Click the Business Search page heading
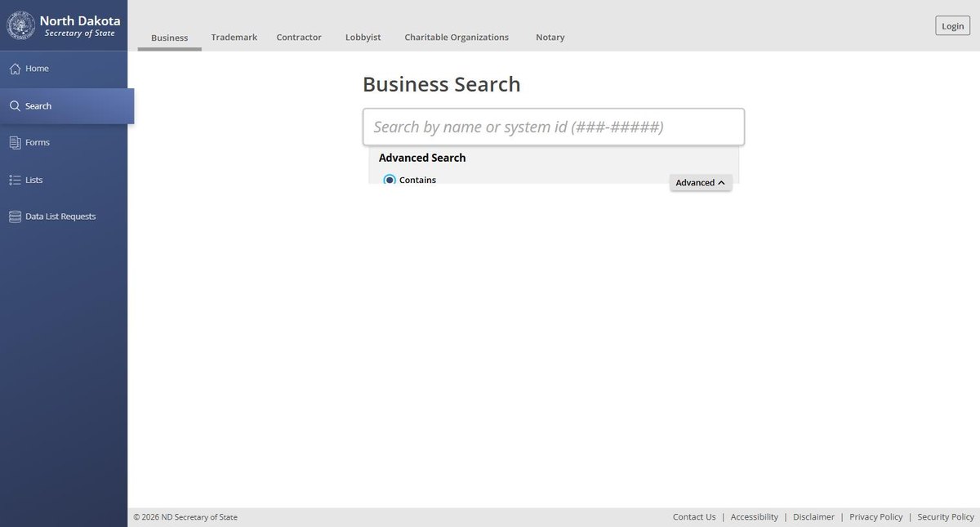 (442, 84)
